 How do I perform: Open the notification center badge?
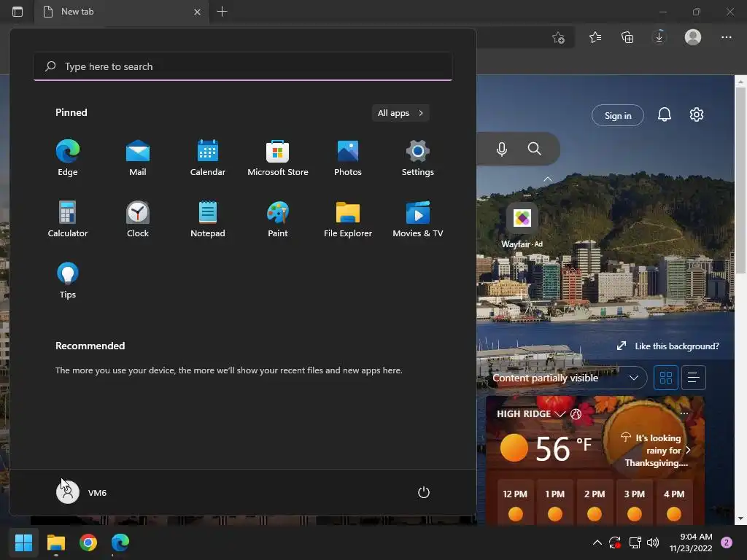click(727, 542)
